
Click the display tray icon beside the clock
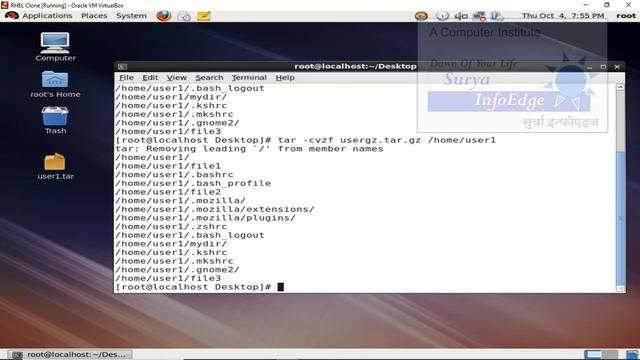tap(497, 16)
